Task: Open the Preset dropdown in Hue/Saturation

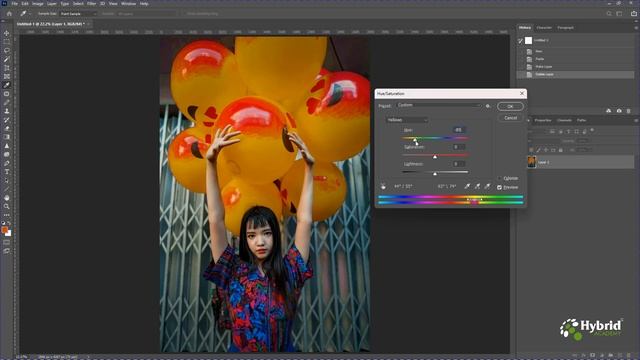Action: click(x=438, y=105)
